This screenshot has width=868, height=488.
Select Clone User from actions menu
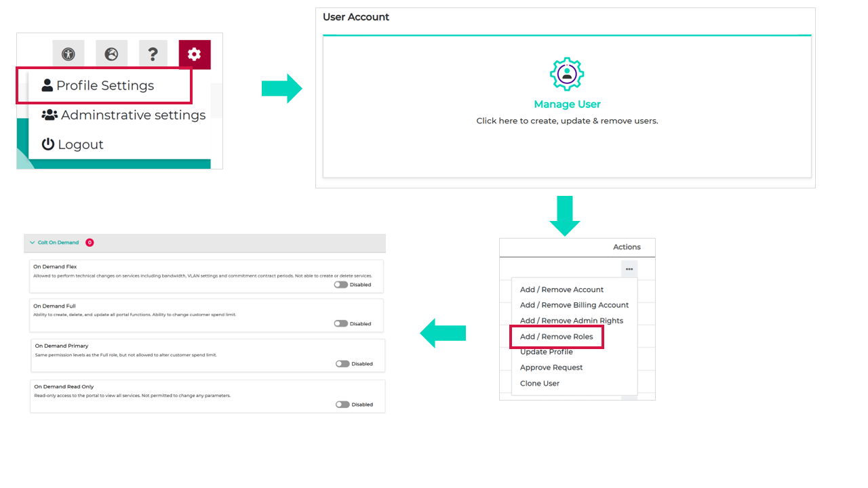click(x=540, y=384)
